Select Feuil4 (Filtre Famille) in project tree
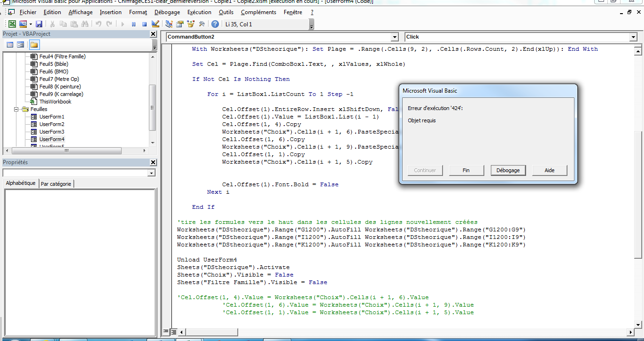The height and width of the screenshot is (341, 644). (62, 56)
